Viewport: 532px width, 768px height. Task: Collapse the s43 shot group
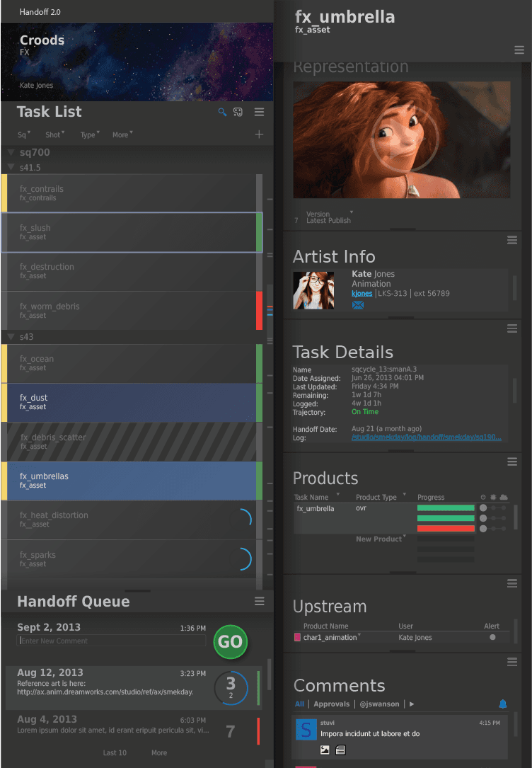(11, 336)
